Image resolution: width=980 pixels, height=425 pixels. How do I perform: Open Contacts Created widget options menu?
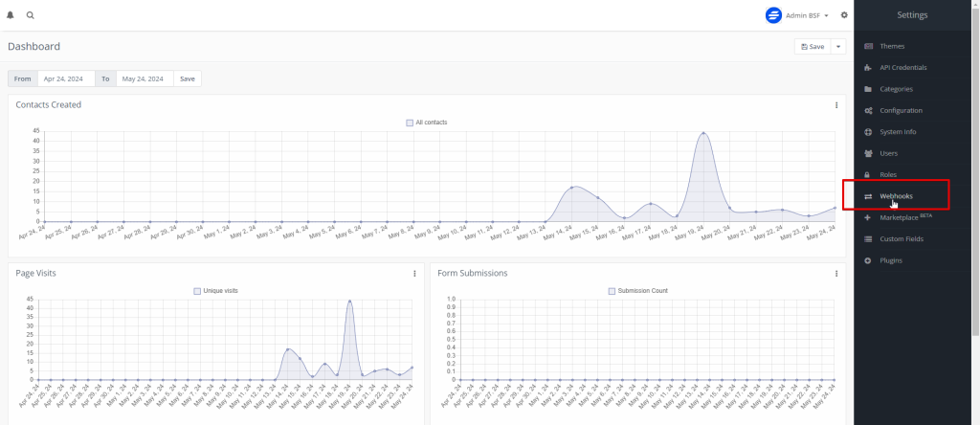pos(836,105)
